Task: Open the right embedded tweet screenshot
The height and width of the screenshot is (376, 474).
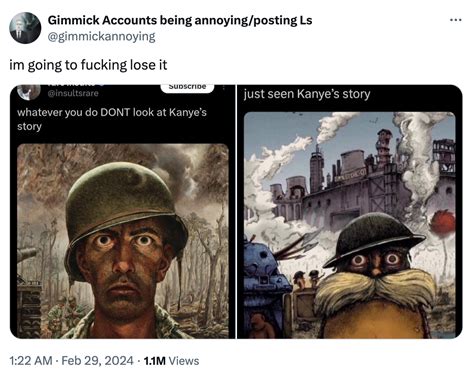Action: click(350, 212)
